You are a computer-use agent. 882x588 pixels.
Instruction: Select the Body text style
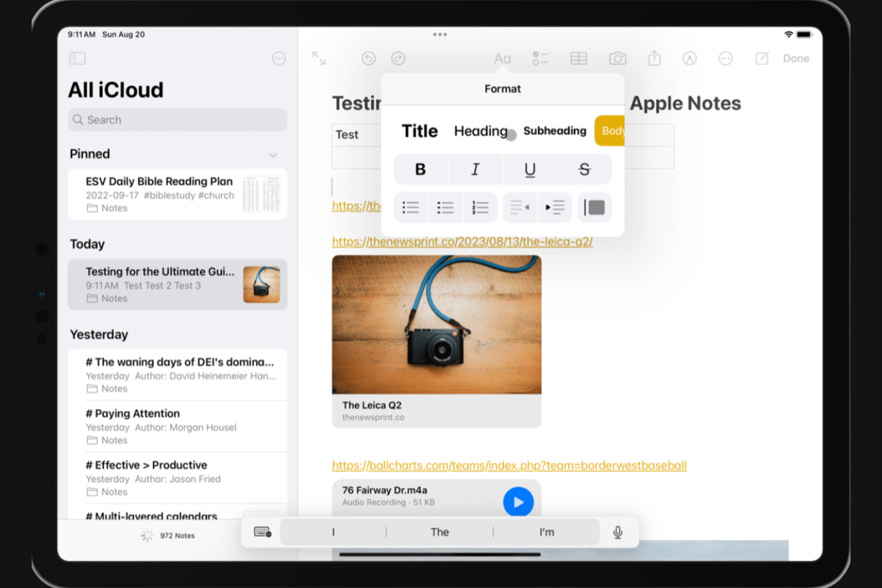(610, 130)
